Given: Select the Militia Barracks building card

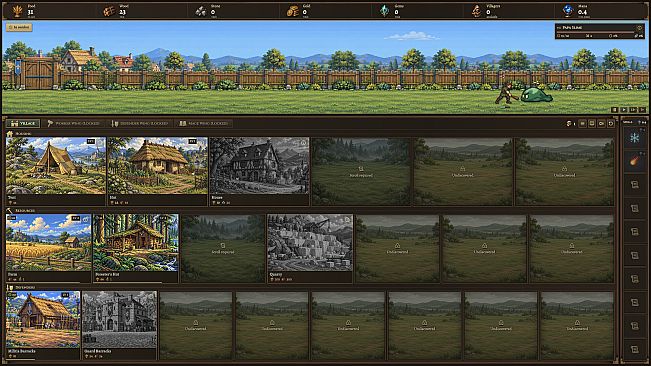Looking at the screenshot, I should [x=43, y=325].
